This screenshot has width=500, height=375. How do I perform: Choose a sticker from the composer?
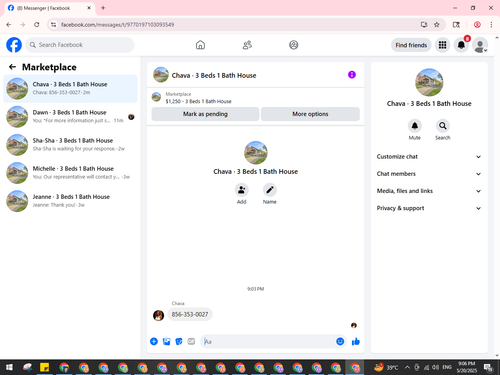click(179, 341)
